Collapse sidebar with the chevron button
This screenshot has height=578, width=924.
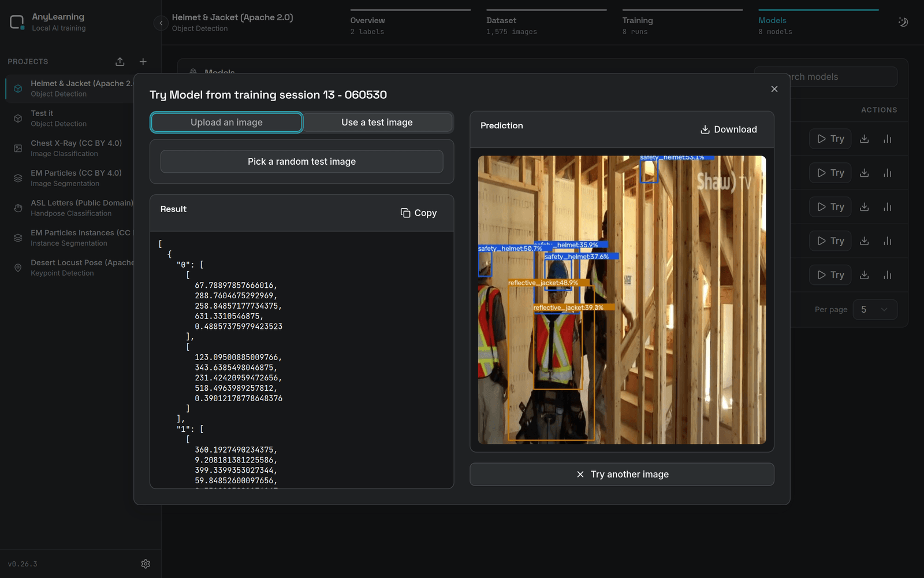coord(161,23)
